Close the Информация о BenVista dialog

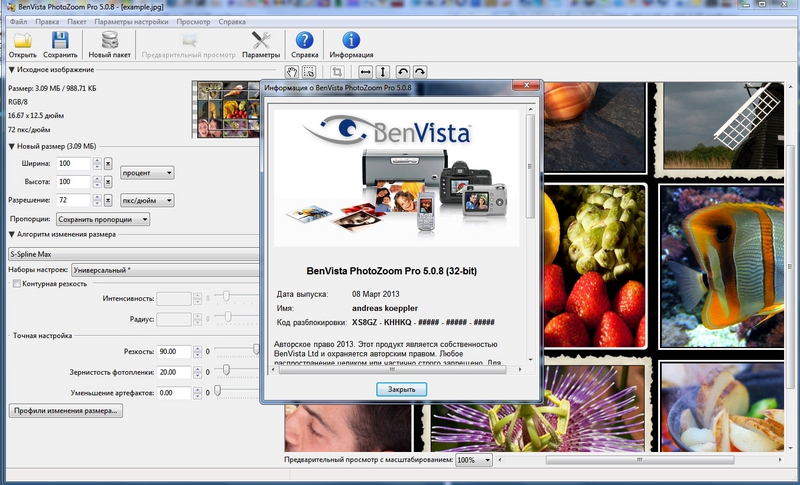coord(526,85)
